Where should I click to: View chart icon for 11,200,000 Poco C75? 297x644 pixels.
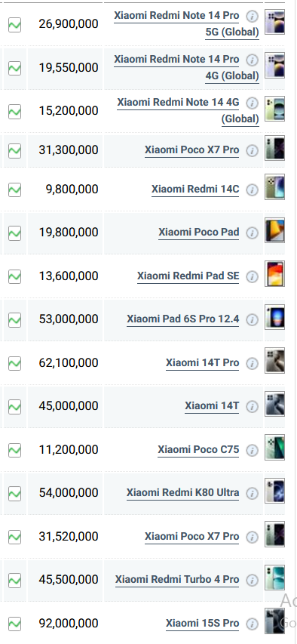pos(15,450)
